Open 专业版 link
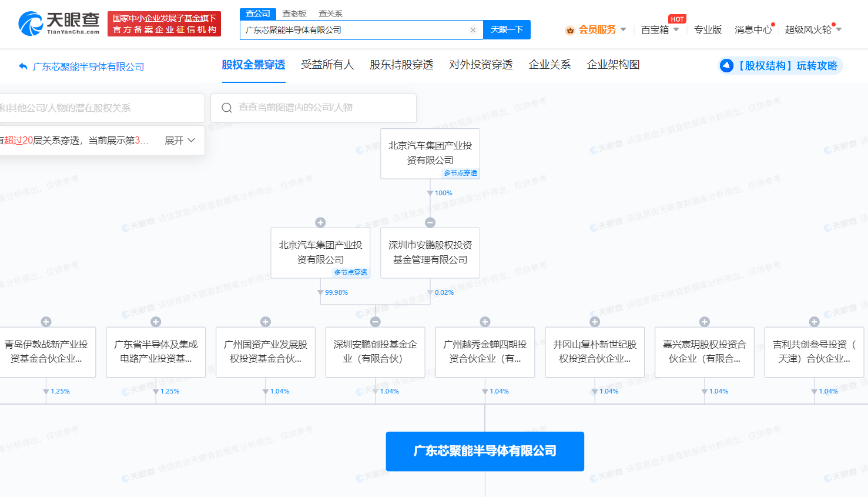Screen dimensions: 868x497 tap(708, 29)
